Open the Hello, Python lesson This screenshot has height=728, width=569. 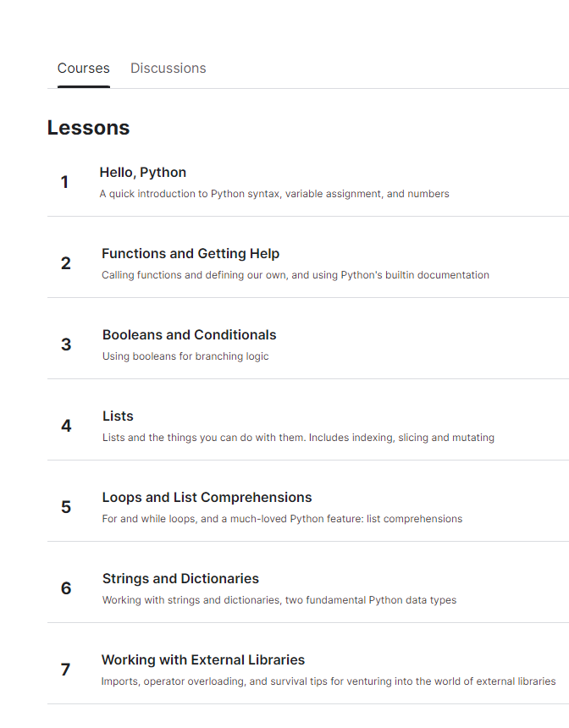pos(143,172)
